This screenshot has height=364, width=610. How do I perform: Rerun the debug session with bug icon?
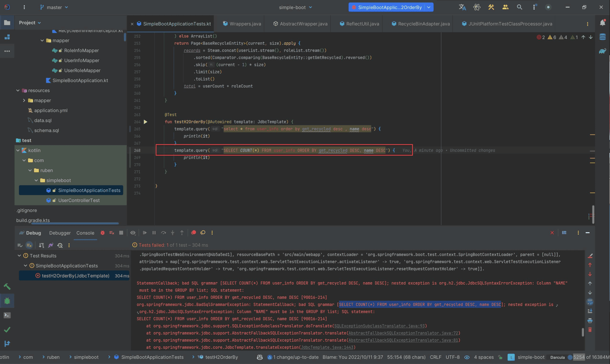[x=103, y=233]
